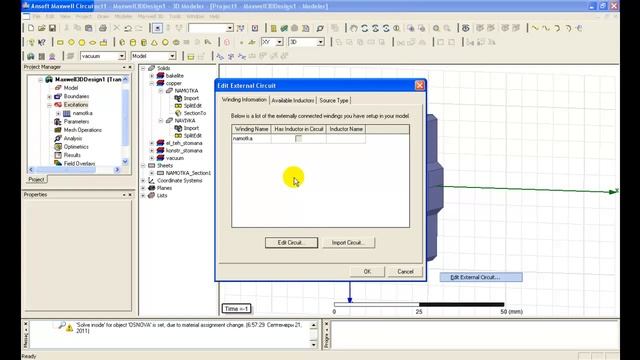Switch to the Winding Information tab

(244, 100)
